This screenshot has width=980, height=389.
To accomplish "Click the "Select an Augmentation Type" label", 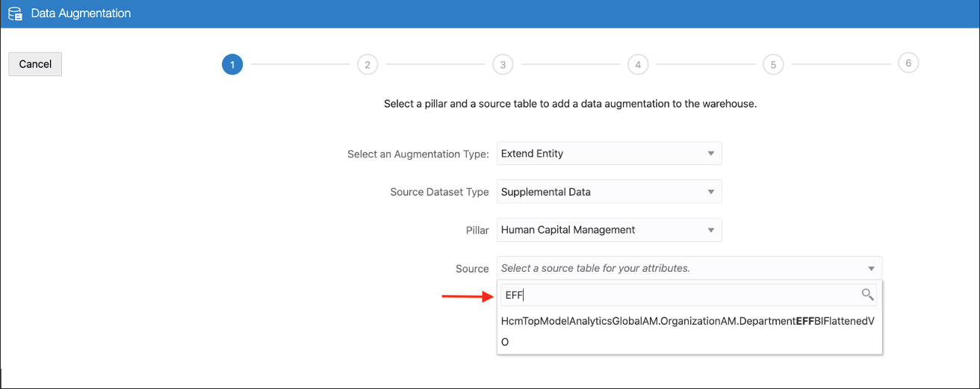I will [418, 155].
